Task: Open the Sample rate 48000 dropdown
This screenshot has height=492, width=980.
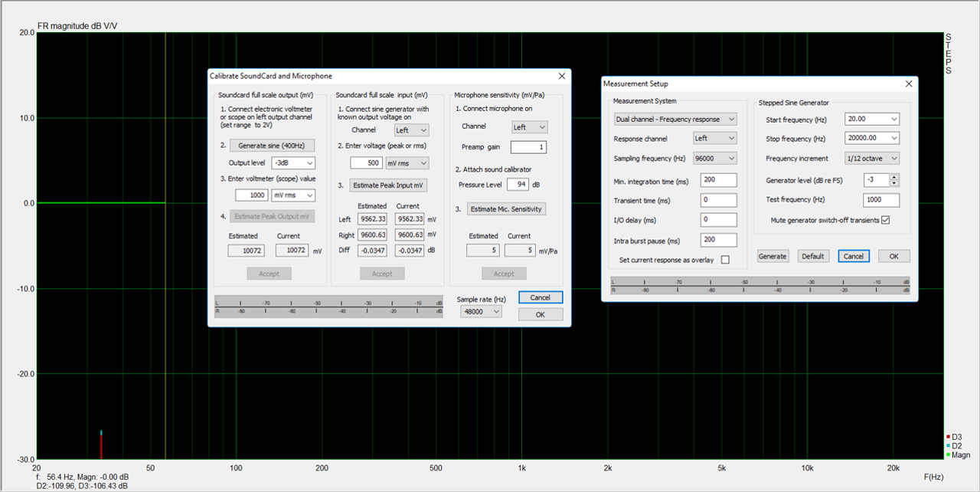Action: tap(482, 312)
